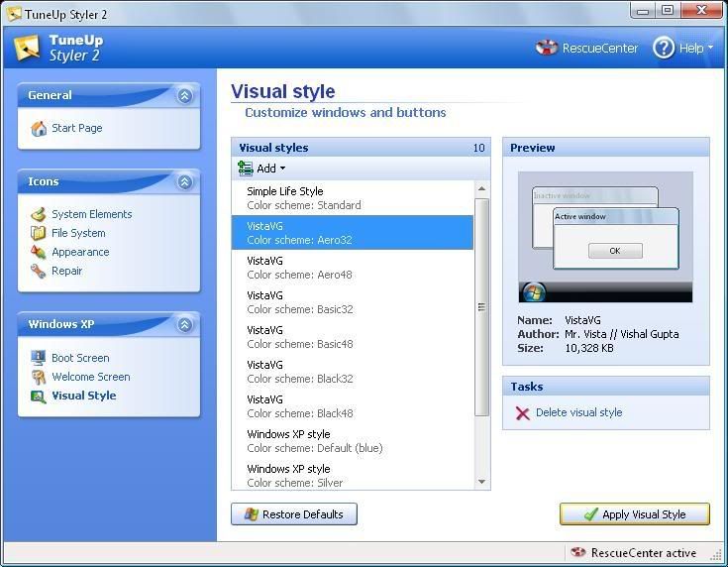Image resolution: width=728 pixels, height=567 pixels.
Task: Select VistaVG with Black32 color scheme
Action: (x=353, y=372)
